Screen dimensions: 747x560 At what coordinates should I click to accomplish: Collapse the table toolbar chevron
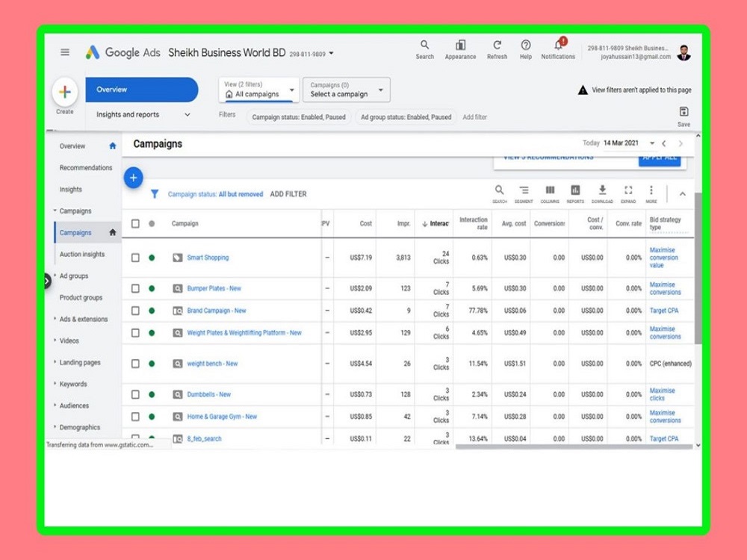click(x=682, y=194)
